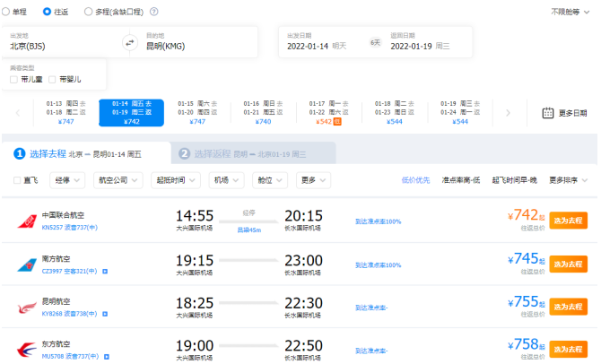Click info icon next to MU5708 flight

click(x=107, y=357)
